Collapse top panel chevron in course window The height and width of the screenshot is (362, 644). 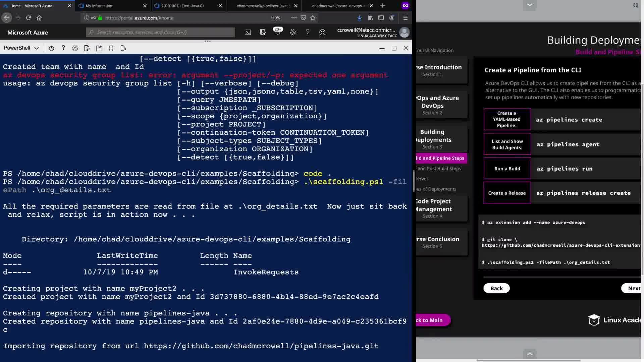click(530, 5)
